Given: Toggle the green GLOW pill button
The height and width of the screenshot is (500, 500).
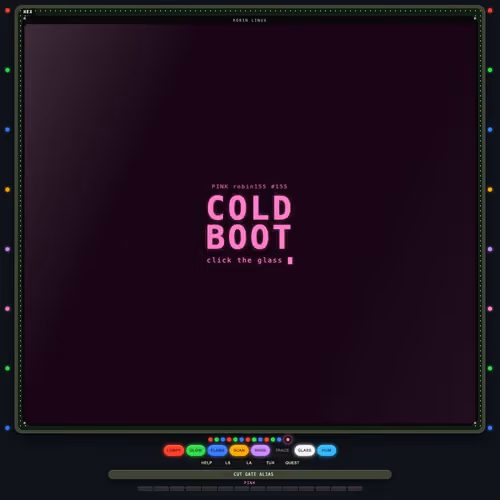Looking at the screenshot, I should (196, 450).
